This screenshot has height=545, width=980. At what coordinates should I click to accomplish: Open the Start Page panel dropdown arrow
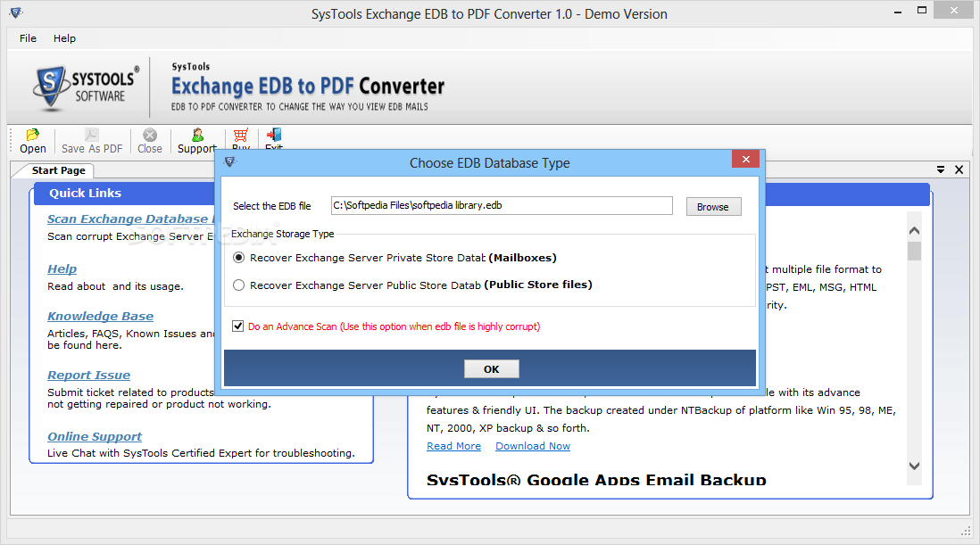pos(941,169)
